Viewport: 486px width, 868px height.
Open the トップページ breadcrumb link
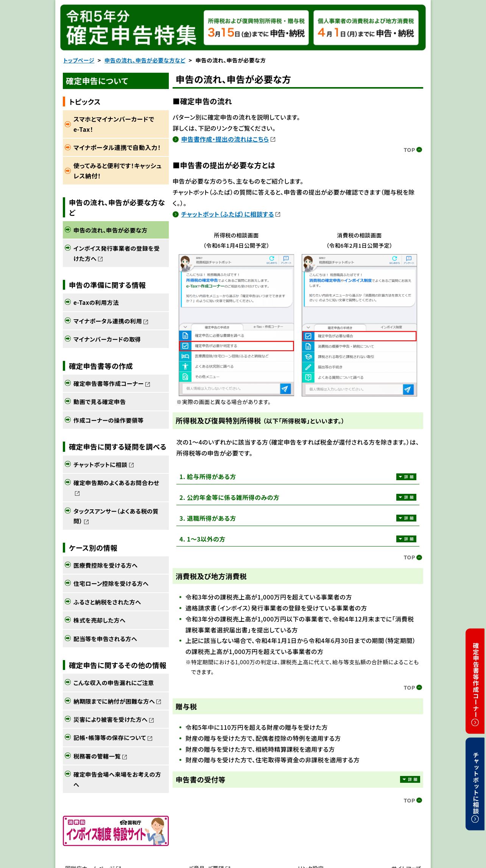78,61
